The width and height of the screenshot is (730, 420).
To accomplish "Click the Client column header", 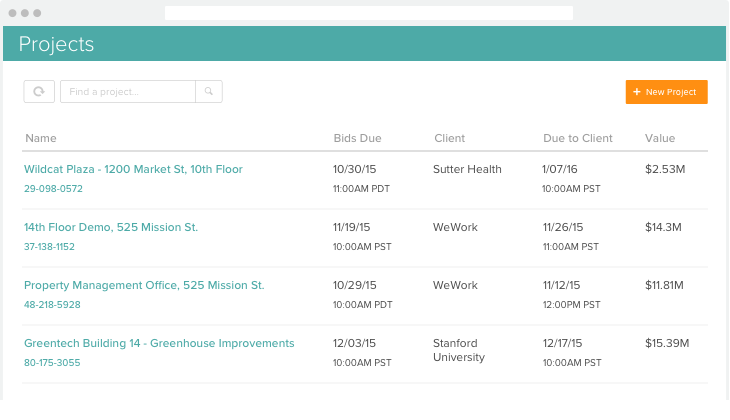I will click(x=450, y=138).
